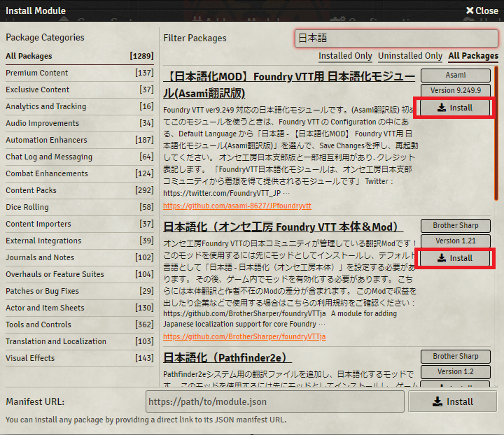Open the BrotherSharper foundryVTTja GitHub link
The width and height of the screenshot is (504, 435).
(244, 336)
